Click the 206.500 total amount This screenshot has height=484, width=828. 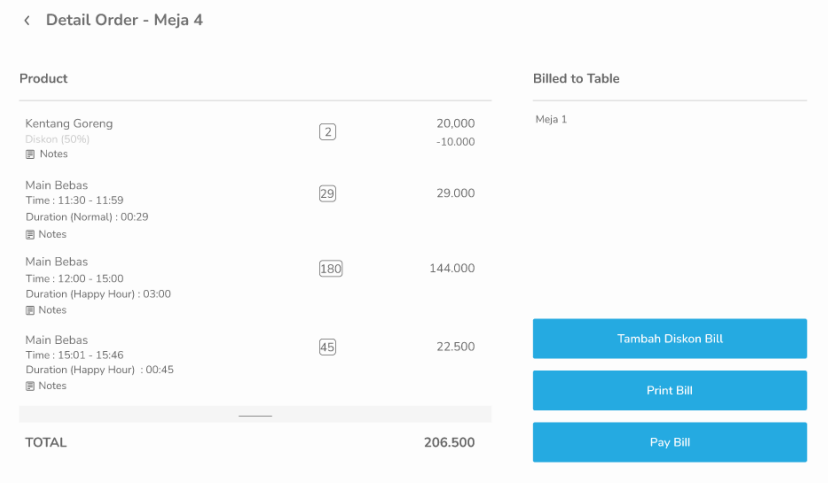(x=449, y=442)
